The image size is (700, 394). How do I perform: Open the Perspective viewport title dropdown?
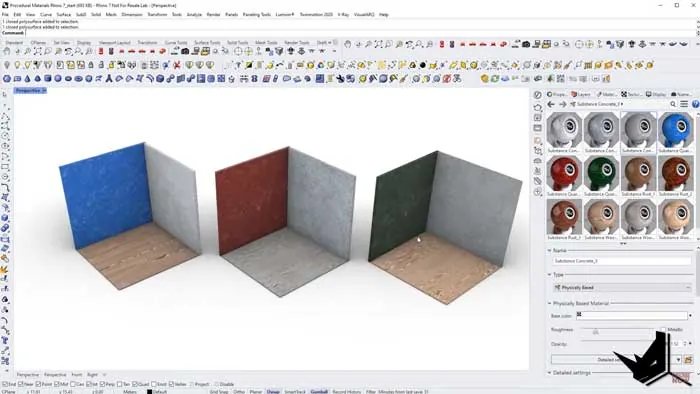tap(44, 91)
